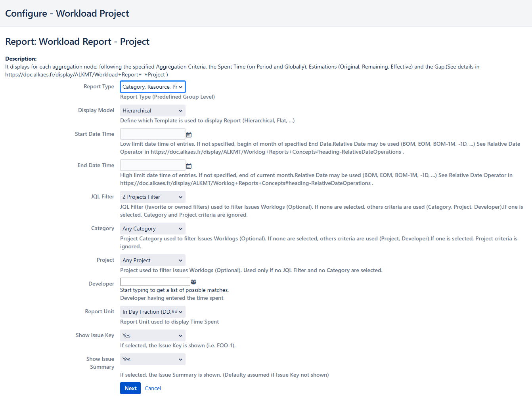
Task: Open the Display Model Hierarchical dropdown
Action: coord(153,111)
